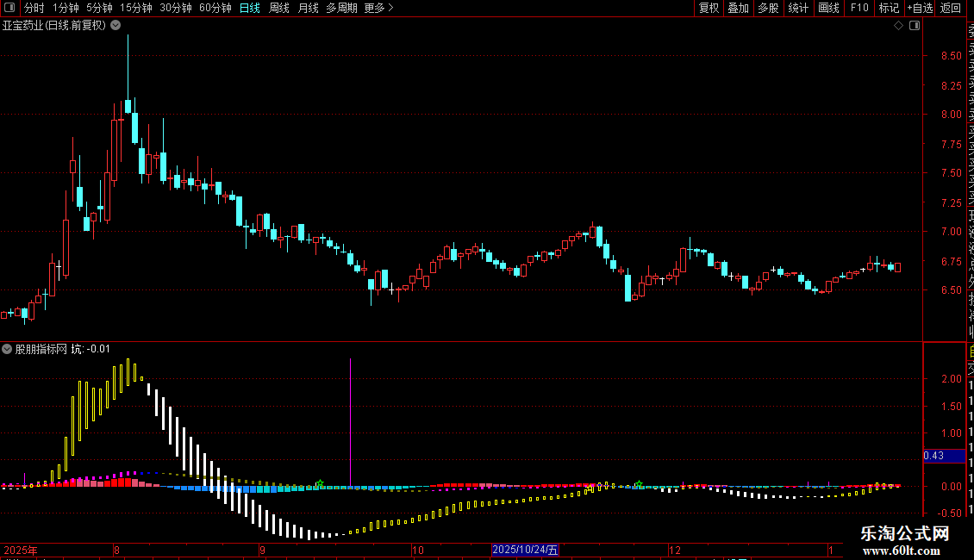
Task: Click the 2025/10/24/五 date label
Action: click(525, 550)
